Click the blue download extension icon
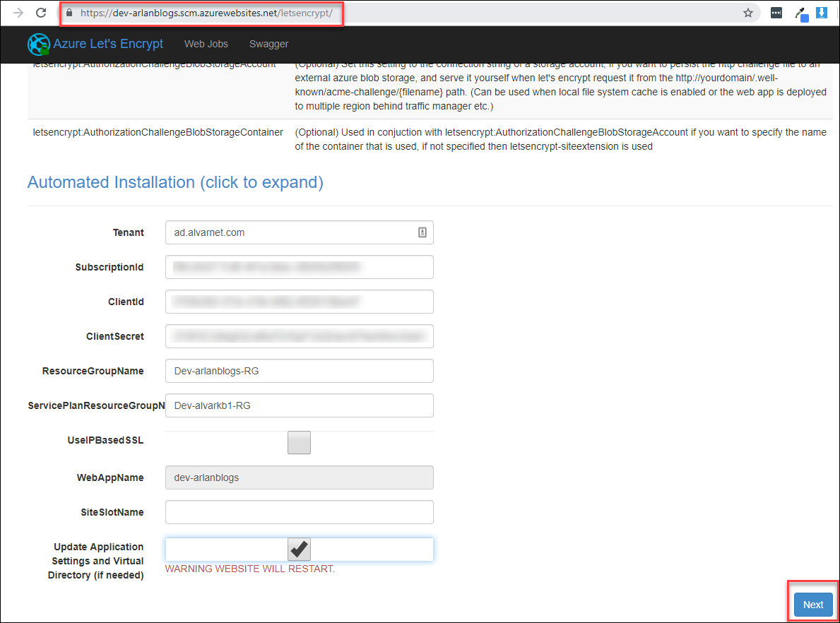 pyautogui.click(x=822, y=13)
